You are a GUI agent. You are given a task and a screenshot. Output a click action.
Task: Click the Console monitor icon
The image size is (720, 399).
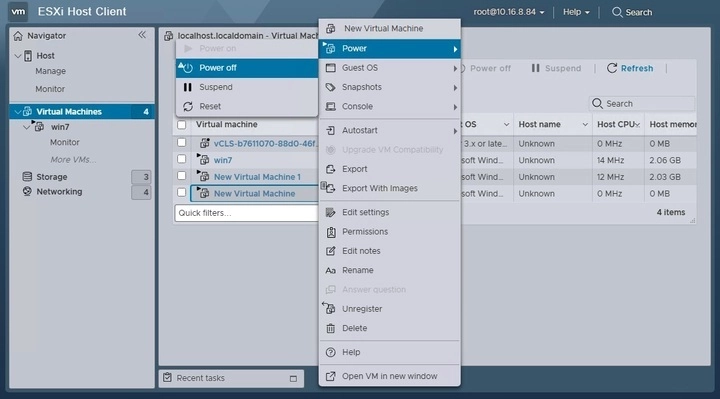point(331,107)
